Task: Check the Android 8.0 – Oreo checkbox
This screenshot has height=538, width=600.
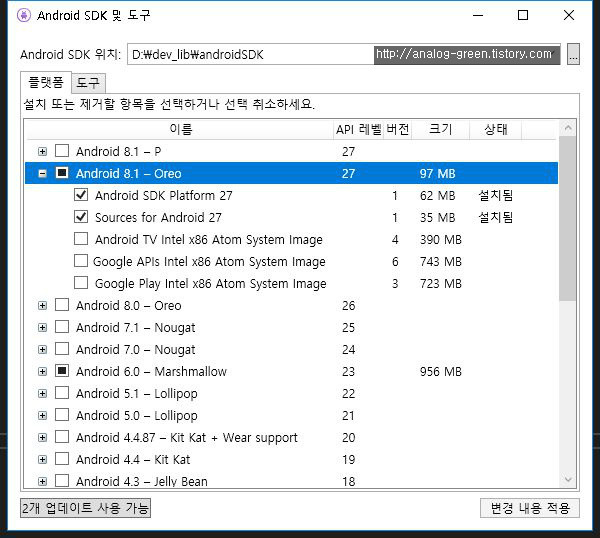Action: coord(62,305)
